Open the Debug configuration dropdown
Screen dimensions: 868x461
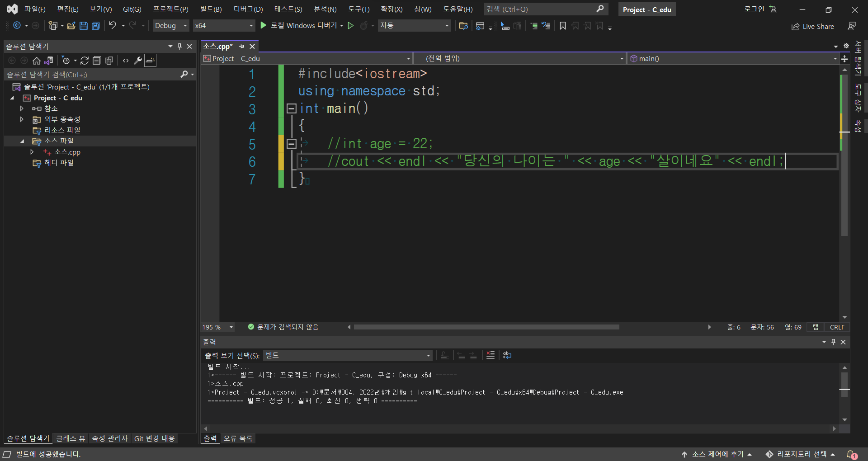[171, 26]
